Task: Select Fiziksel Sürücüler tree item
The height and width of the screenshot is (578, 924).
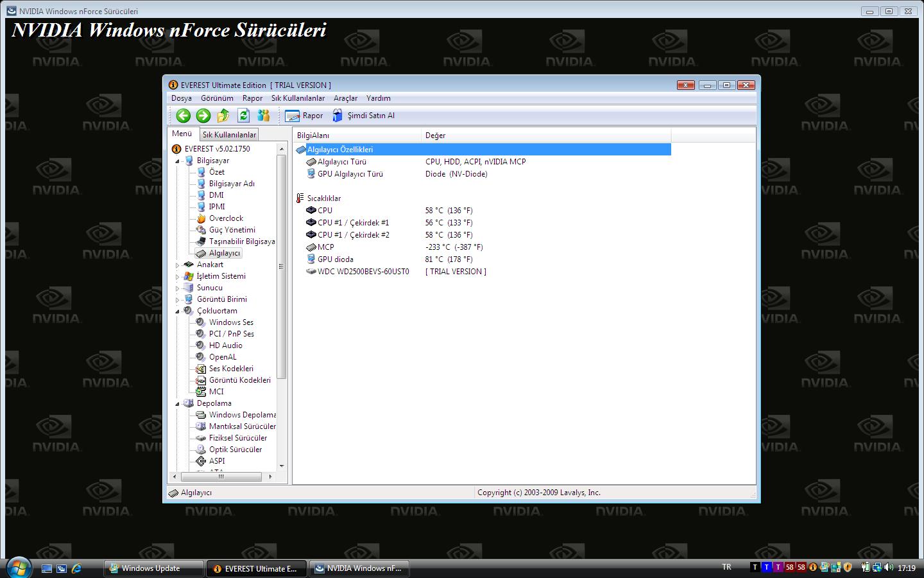Action: pyautogui.click(x=238, y=438)
